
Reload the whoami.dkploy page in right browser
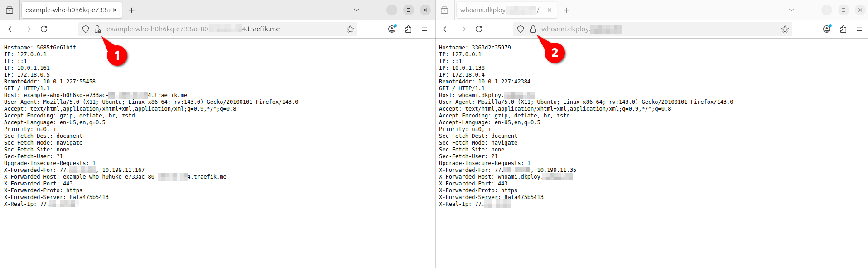479,29
